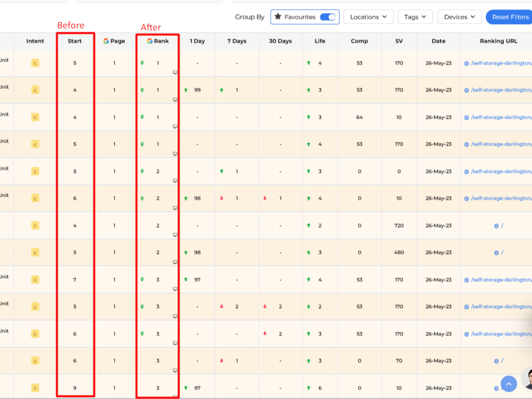Screen dimensions: 532x399
Task: Click the SV value 720
Action: point(399,226)
